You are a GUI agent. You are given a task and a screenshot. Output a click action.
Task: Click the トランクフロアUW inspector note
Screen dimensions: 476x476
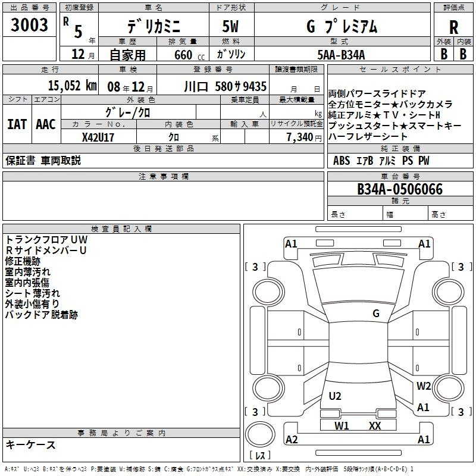[x=42, y=239]
